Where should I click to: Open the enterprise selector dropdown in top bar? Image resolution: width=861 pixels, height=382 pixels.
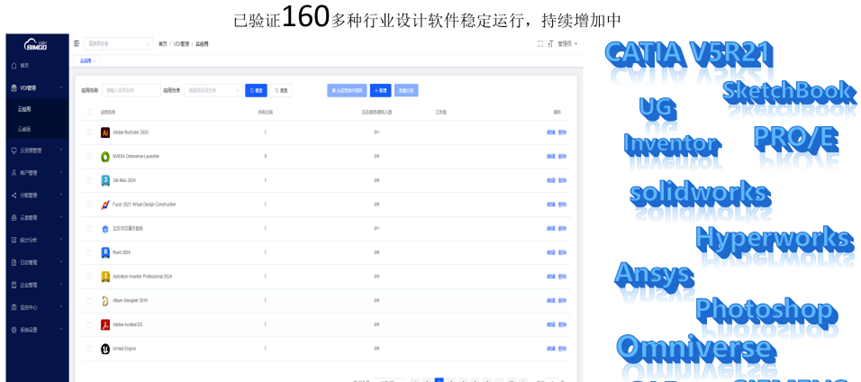click(x=119, y=44)
